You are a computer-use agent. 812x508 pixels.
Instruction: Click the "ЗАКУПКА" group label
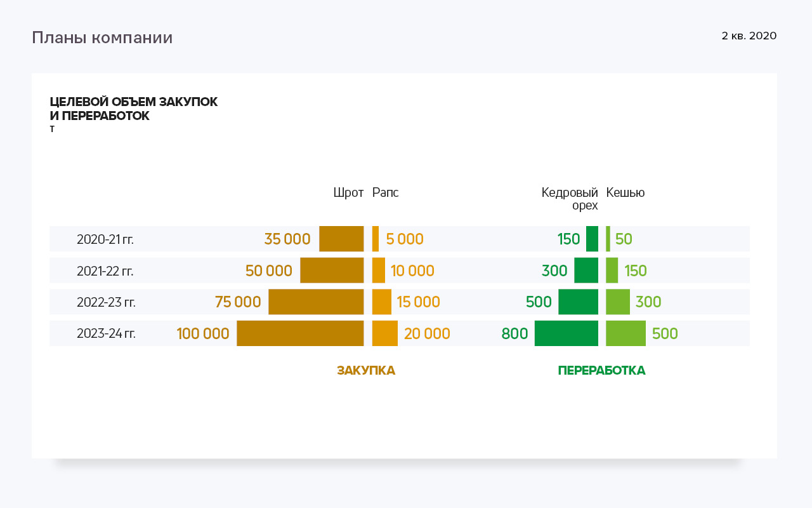366,371
